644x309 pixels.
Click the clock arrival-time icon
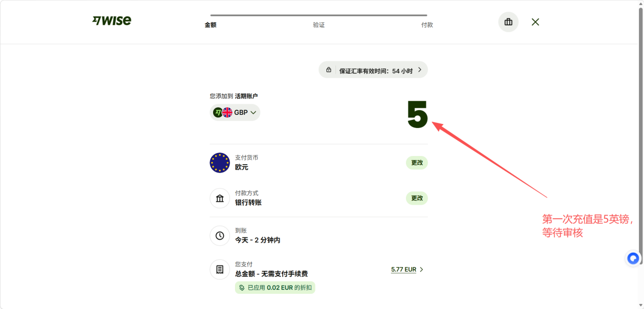(220, 235)
